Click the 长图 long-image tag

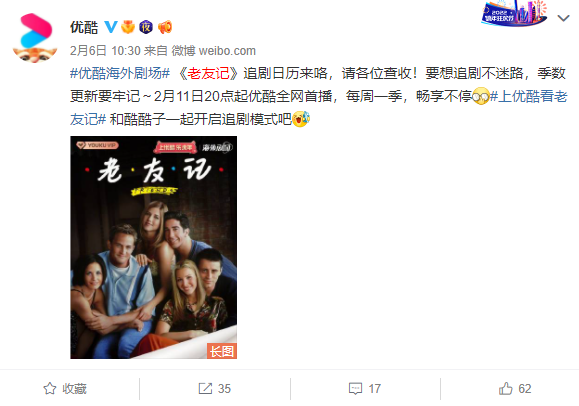pos(222,351)
